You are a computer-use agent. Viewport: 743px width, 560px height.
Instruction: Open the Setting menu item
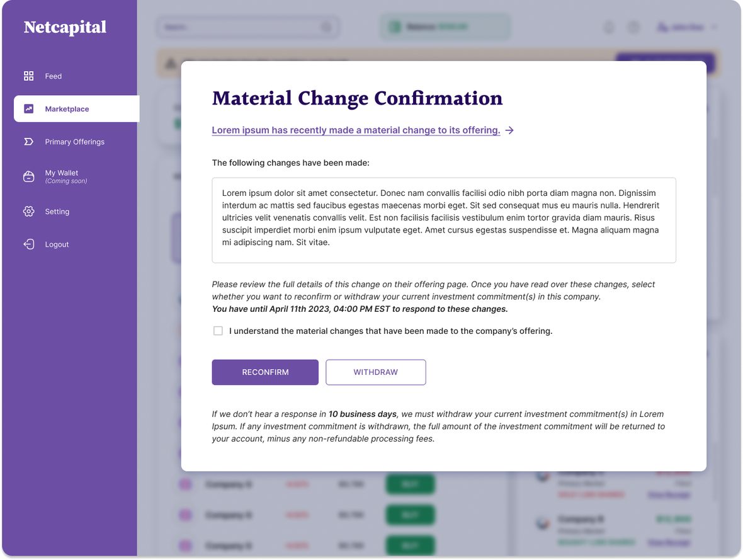[x=57, y=212]
